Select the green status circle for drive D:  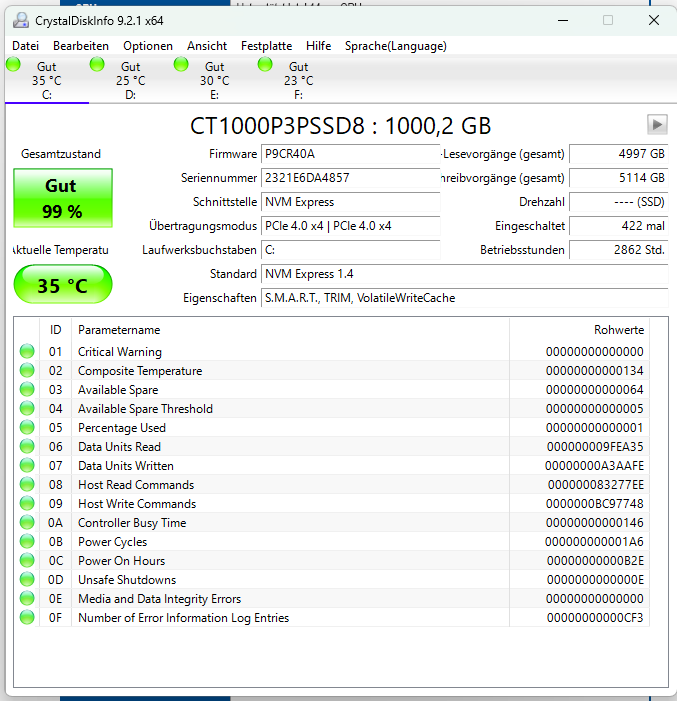[x=97, y=64]
